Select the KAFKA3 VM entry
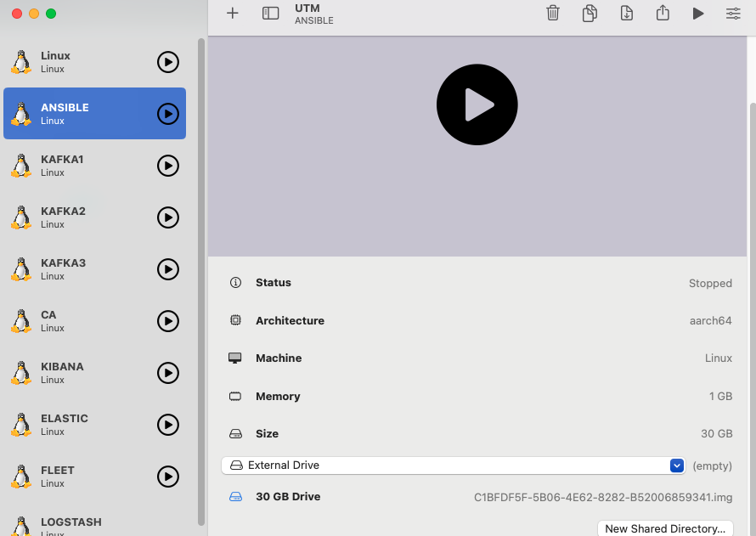Screen dimensions: 756x536 (x=94, y=269)
